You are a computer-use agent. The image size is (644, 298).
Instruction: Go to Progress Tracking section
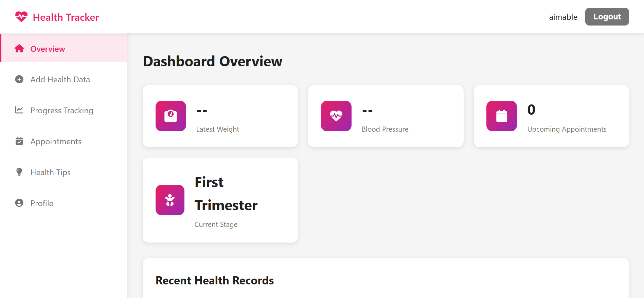pyautogui.click(x=61, y=111)
